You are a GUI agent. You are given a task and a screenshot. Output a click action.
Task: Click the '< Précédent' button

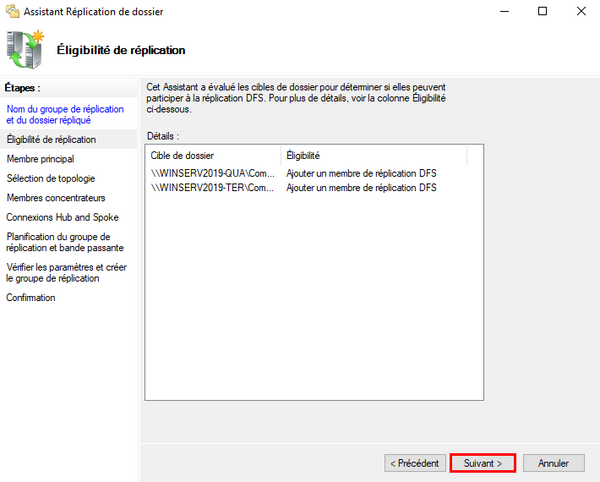point(414,463)
